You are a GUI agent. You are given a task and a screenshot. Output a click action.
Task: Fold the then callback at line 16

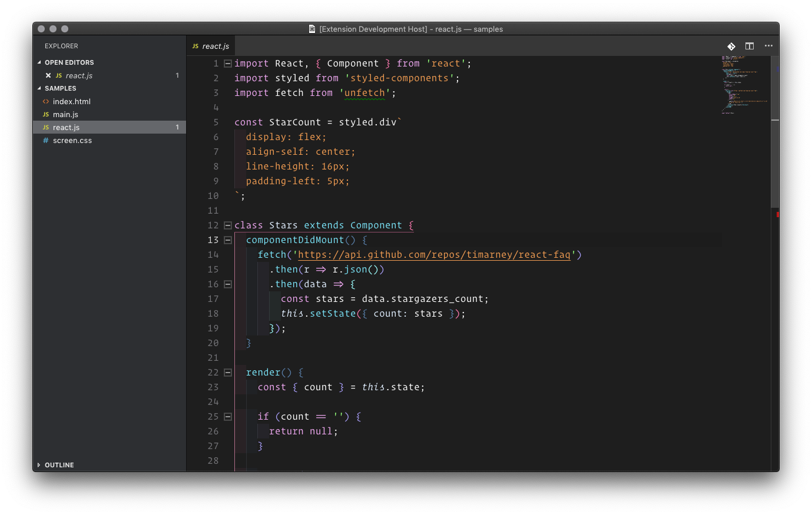[x=228, y=284]
